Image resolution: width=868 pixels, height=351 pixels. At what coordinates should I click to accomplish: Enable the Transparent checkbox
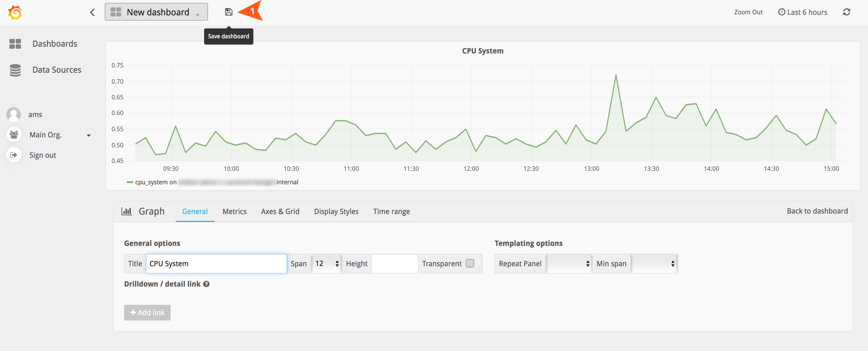(470, 263)
